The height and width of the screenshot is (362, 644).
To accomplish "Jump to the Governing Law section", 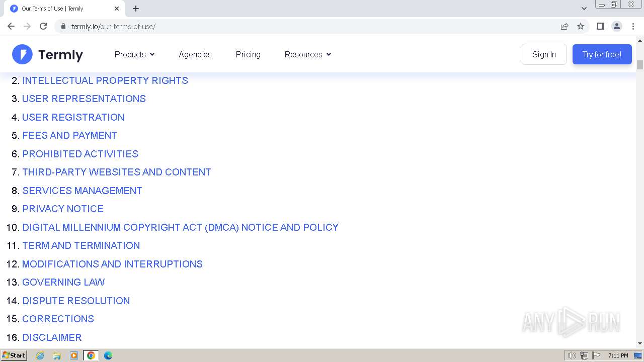I will coord(63,282).
